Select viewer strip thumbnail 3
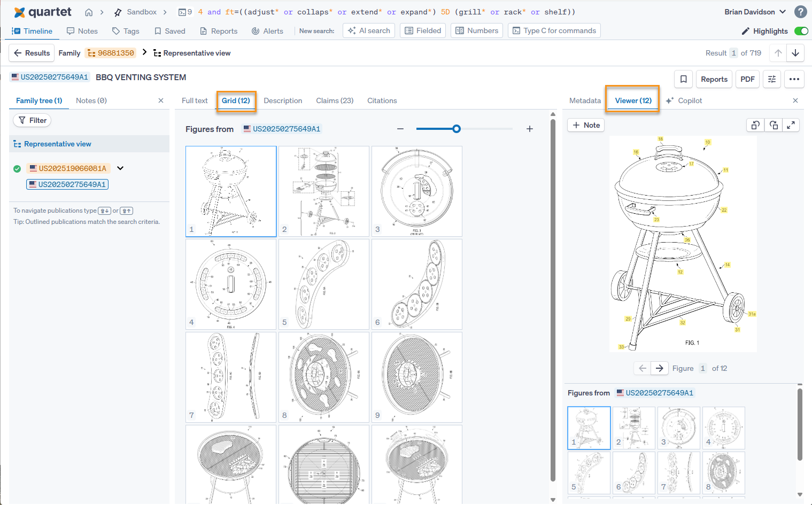Image resolution: width=812 pixels, height=505 pixels. [x=679, y=428]
